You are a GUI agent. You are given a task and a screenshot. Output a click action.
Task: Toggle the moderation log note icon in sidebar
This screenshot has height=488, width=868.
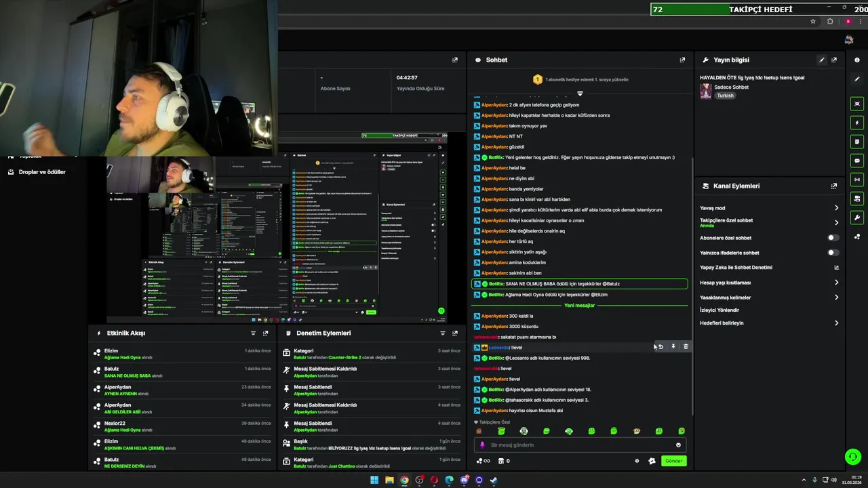857,142
